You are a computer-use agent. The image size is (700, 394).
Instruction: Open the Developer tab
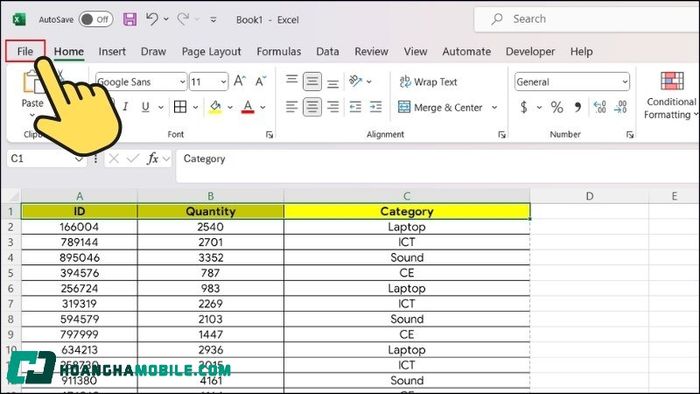pyautogui.click(x=530, y=51)
